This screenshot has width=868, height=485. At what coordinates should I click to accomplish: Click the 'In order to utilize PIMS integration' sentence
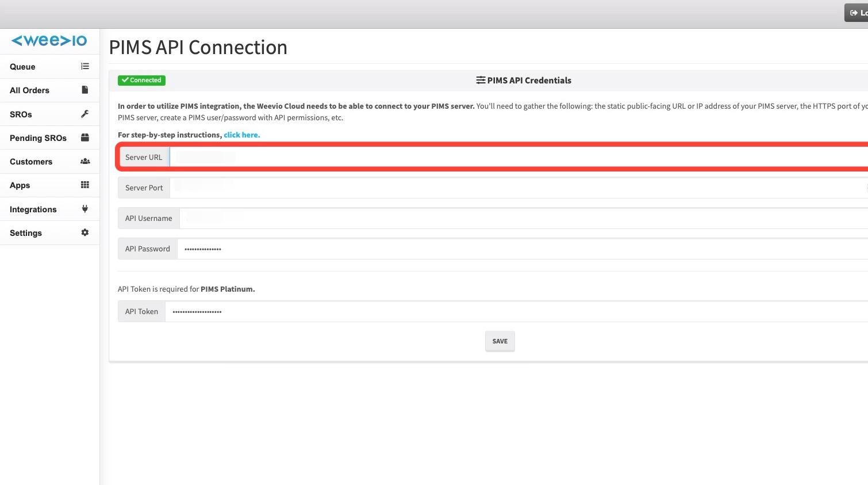pos(296,106)
